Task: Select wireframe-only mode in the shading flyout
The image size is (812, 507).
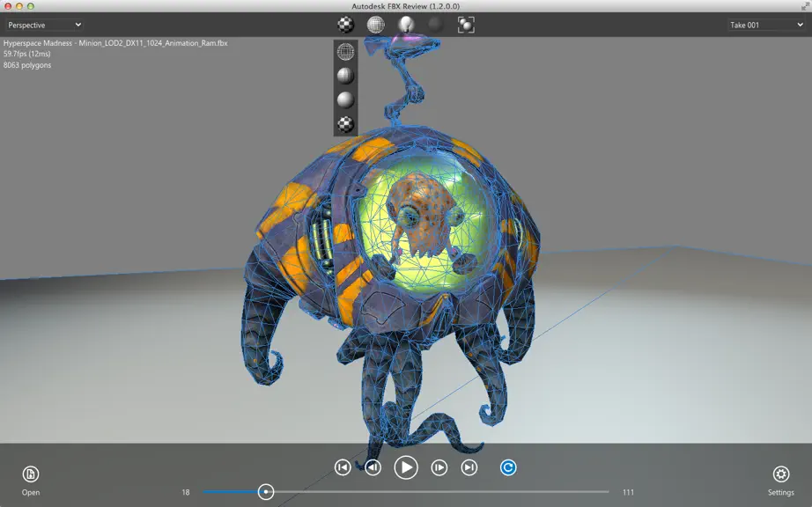Action: [x=345, y=52]
